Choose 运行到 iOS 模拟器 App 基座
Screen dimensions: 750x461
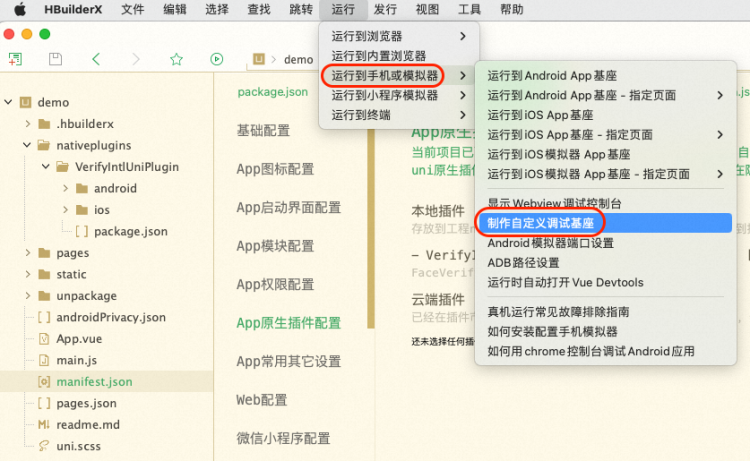pos(605,154)
